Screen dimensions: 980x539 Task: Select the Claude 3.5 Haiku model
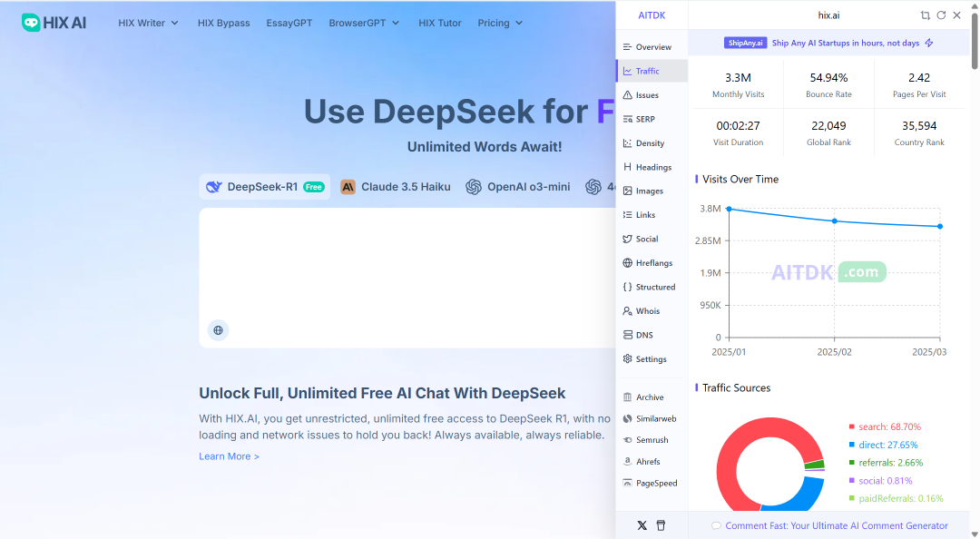tap(396, 187)
